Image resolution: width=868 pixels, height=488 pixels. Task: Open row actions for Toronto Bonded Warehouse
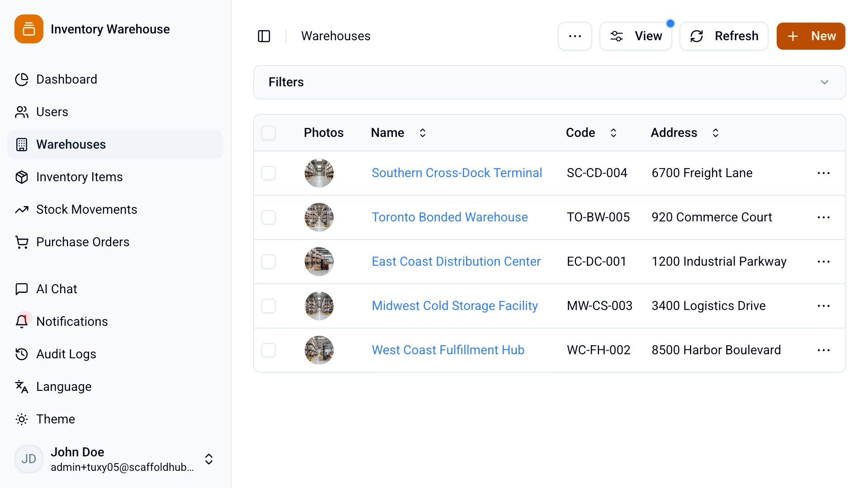coord(823,217)
